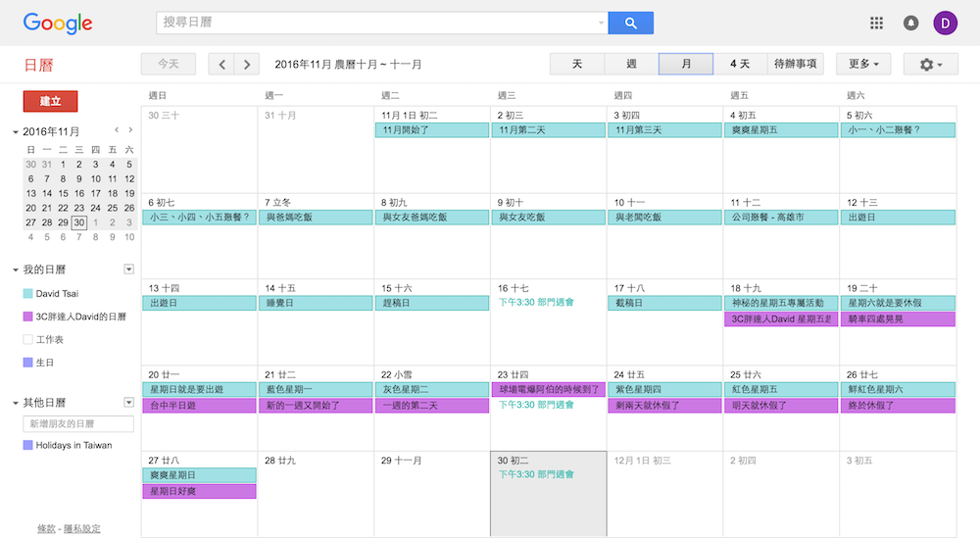Click the red 建立 button

click(50, 102)
